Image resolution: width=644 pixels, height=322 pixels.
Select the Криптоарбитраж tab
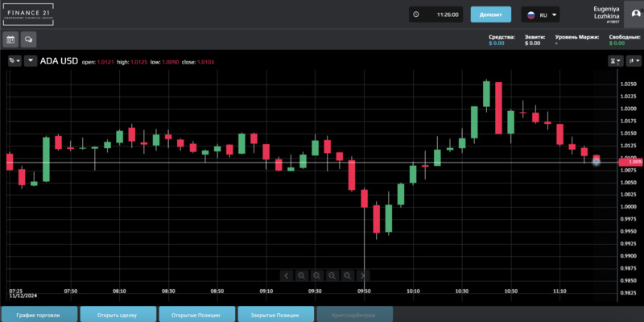click(x=353, y=315)
